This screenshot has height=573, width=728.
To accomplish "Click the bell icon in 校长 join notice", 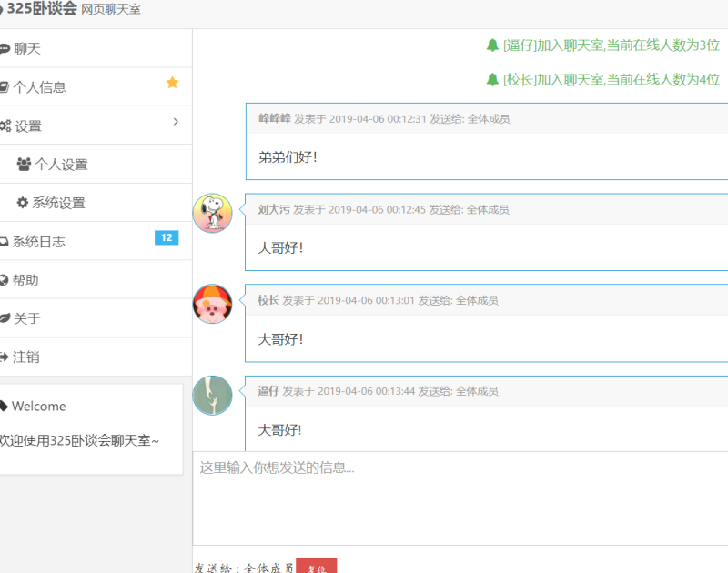I will point(492,79).
